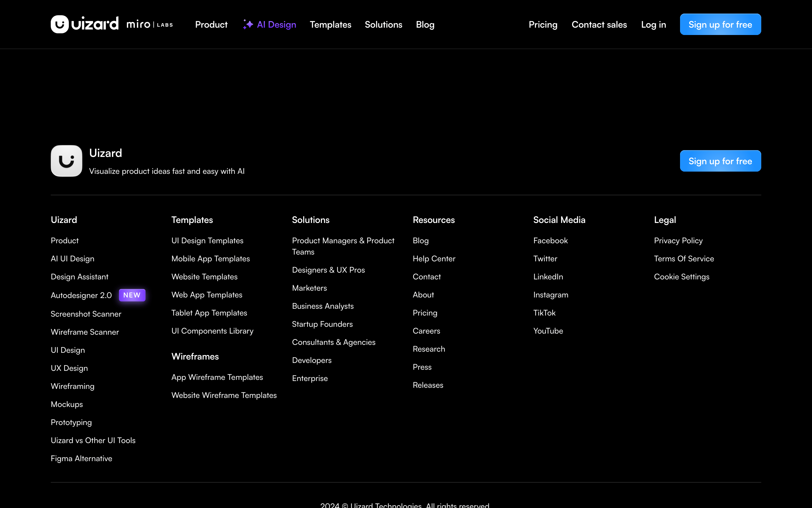This screenshot has width=812, height=508.
Task: Click the sparkle icon beside AI Design
Action: [248, 24]
